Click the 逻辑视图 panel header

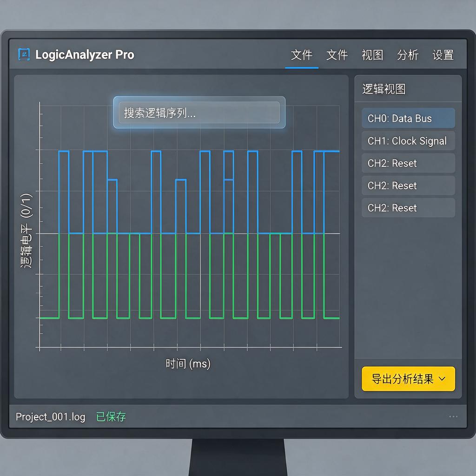tap(384, 89)
